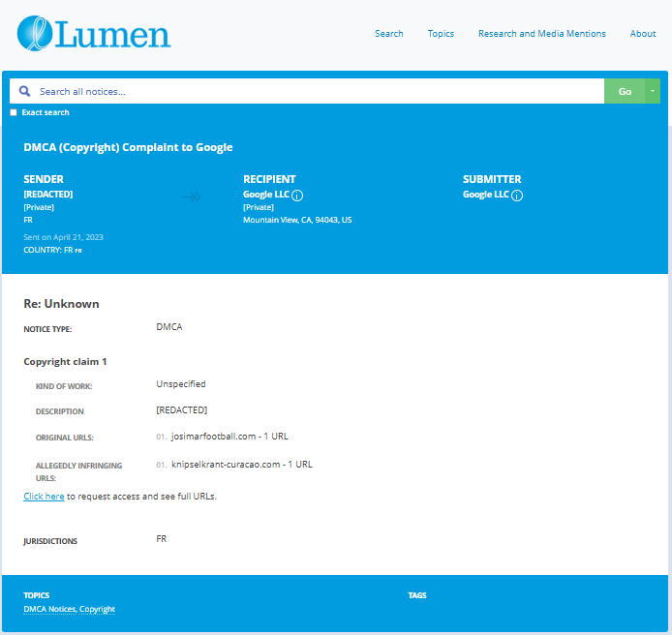Click the Unspecified kind of work value
The height and width of the screenshot is (635, 672).
[181, 384]
